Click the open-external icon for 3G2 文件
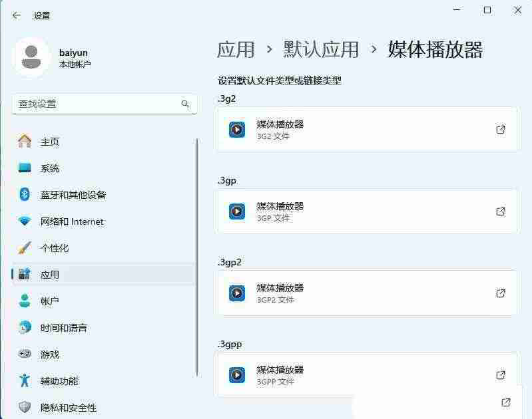Image resolution: width=532 pixels, height=419 pixels. point(501,130)
